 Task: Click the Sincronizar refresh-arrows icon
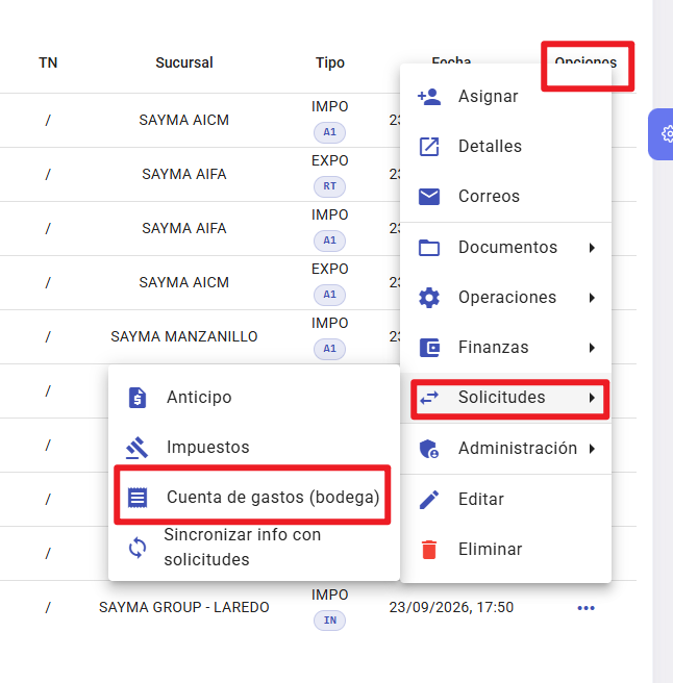(x=137, y=548)
